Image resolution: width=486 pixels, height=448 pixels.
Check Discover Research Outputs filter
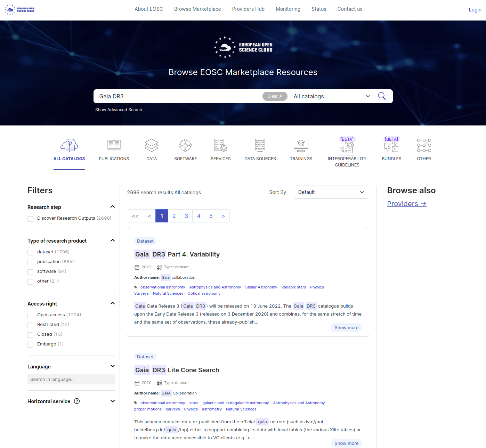(x=30, y=219)
